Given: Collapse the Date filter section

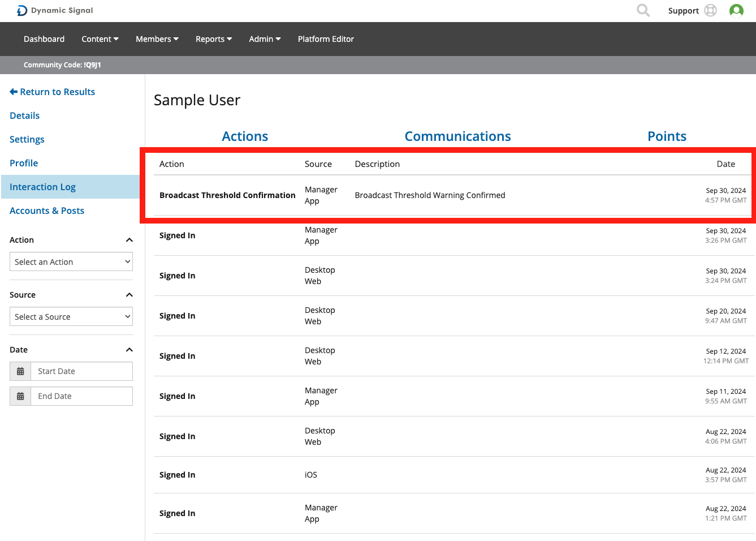Looking at the screenshot, I should pyautogui.click(x=129, y=350).
